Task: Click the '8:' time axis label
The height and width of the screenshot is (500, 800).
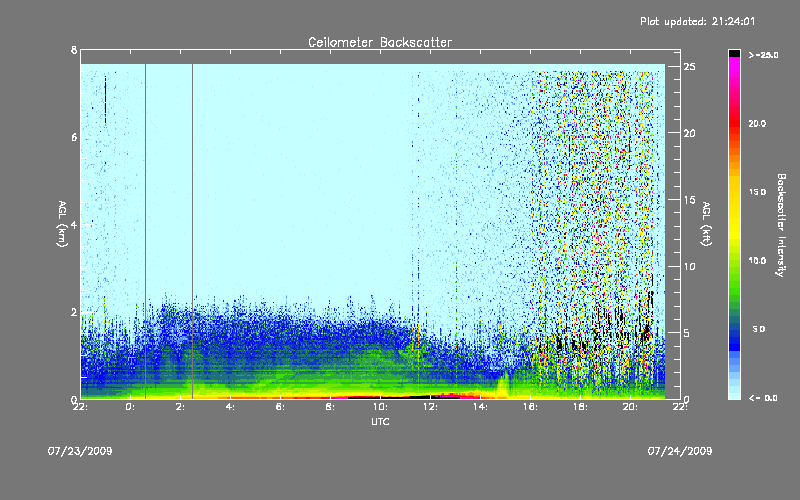Action: coord(331,407)
